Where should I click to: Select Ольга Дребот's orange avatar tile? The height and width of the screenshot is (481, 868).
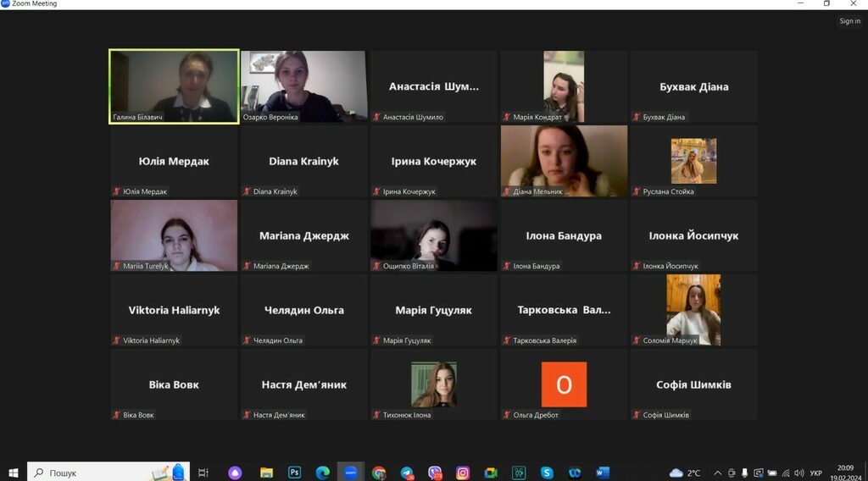[x=564, y=384]
